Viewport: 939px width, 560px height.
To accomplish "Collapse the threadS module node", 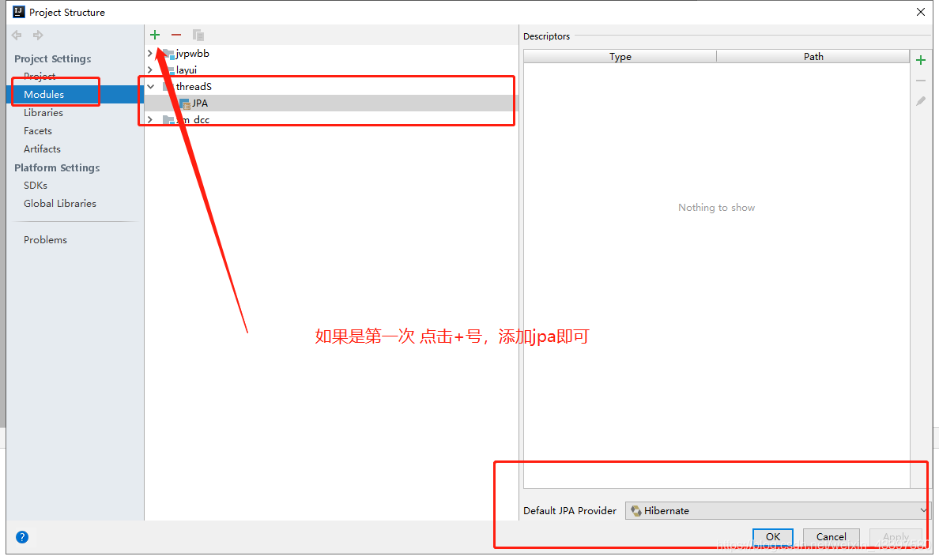I will (150, 87).
